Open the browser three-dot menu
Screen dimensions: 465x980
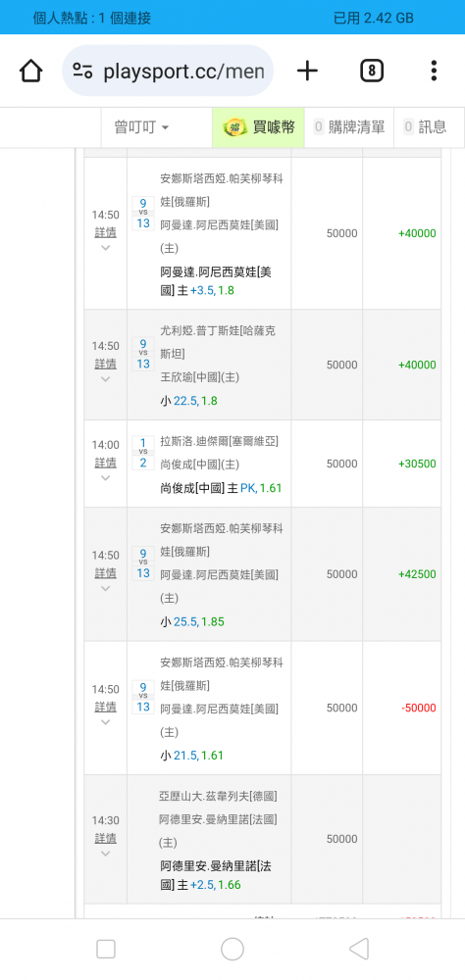click(x=433, y=71)
